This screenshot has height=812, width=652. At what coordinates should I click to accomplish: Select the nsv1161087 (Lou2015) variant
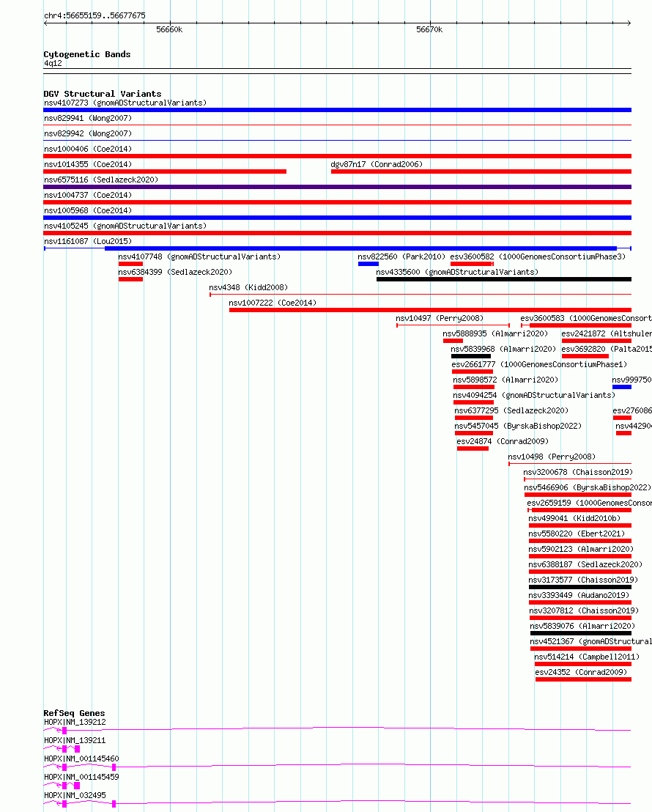88,241
